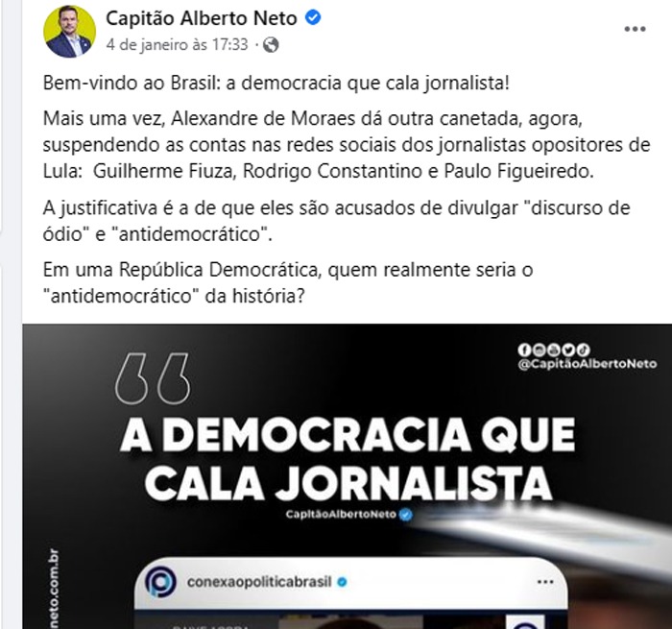Click the @CapitãoAlbertoNeto handle in the image
672x629 pixels.
(x=588, y=364)
